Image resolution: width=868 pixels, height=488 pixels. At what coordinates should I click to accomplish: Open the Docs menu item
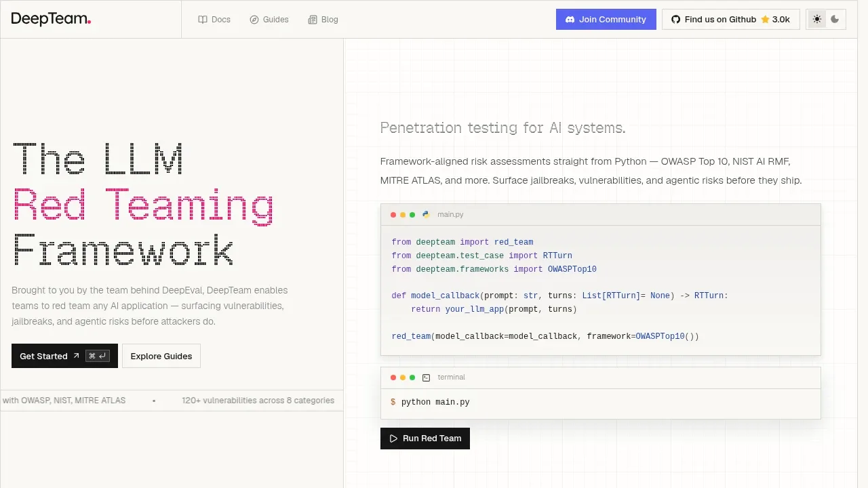[x=214, y=20]
